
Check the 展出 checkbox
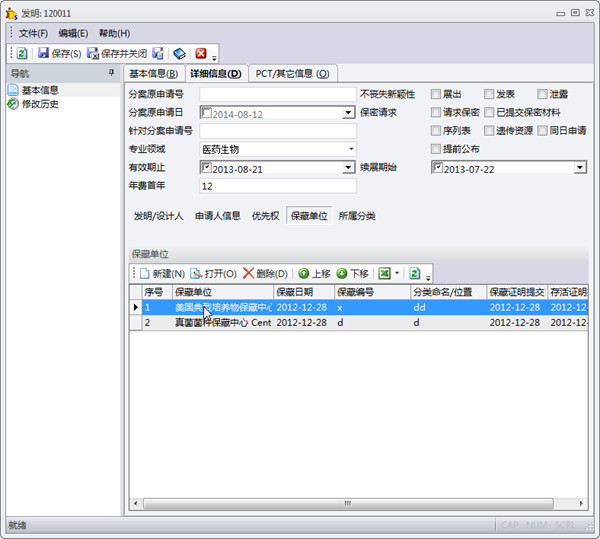pos(435,94)
